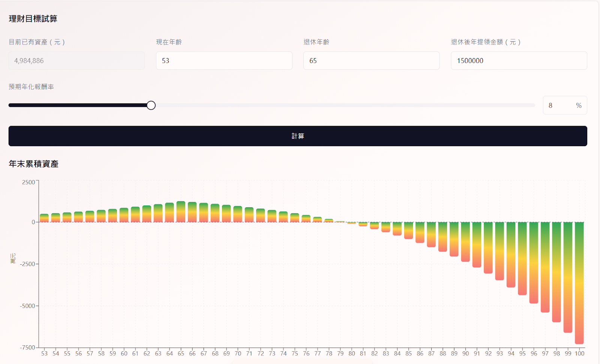Click the 目前已有資產 field showing 4,984,886
This screenshot has height=364, width=600.
[x=76, y=61]
